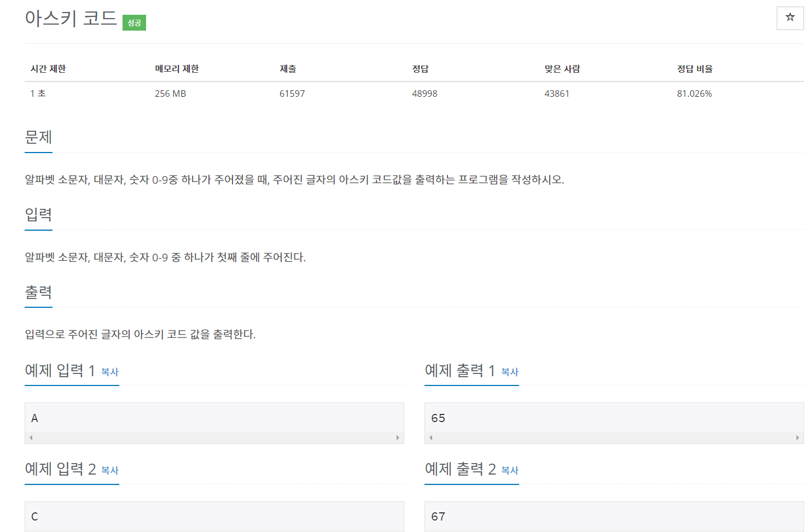
Task: Click left scroll arrow of example output 1 box
Action: tap(431, 437)
